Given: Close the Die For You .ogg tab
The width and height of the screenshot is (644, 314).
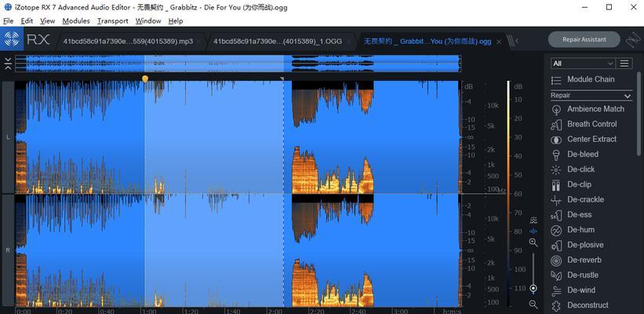Looking at the screenshot, I should pos(499,42).
